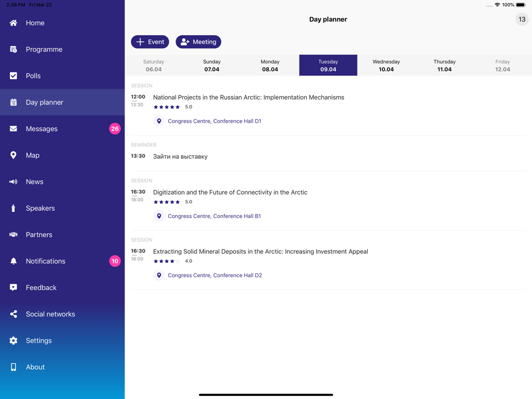Open Social networks share icon
Viewport: 532px width, 399px height.
[13, 314]
